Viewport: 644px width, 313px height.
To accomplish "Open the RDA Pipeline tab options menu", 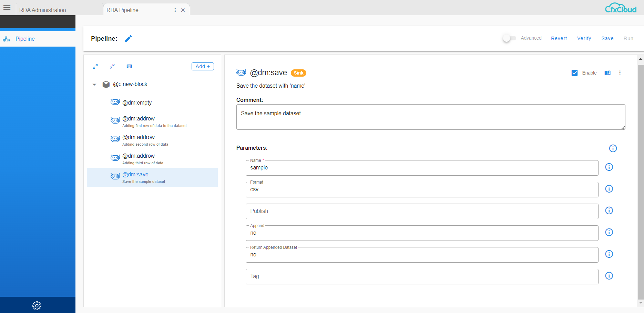I will [175, 10].
